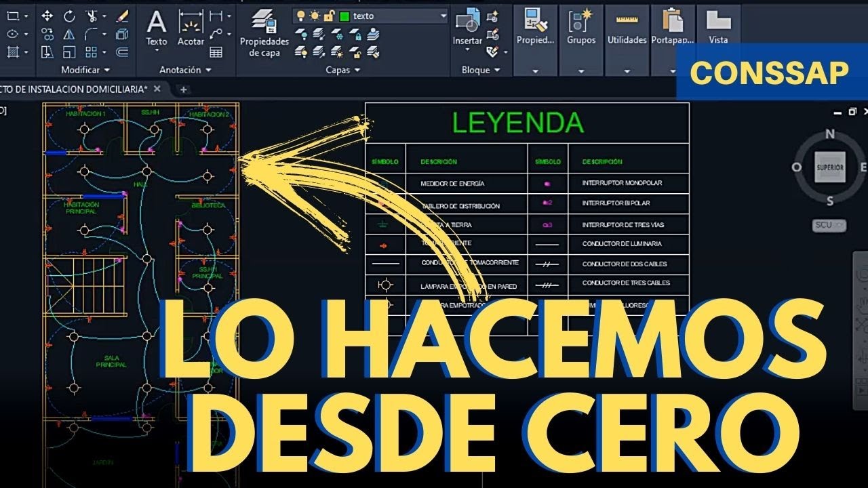Click the Insertar block button
Screen dimensions: 868x488
(467, 28)
